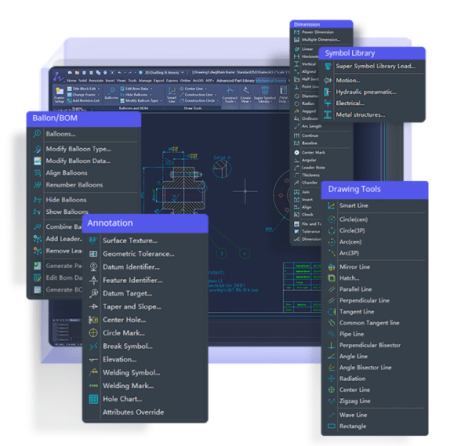Click the Geometric Tolerance icon
The height and width of the screenshot is (446, 450).
(x=93, y=254)
